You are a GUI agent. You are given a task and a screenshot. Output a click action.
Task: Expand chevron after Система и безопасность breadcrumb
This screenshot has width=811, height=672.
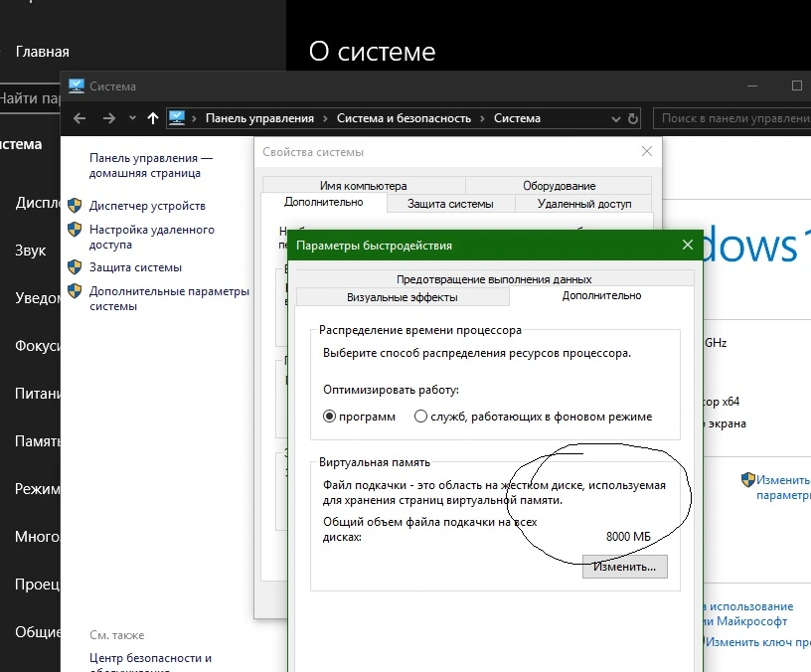(482, 118)
